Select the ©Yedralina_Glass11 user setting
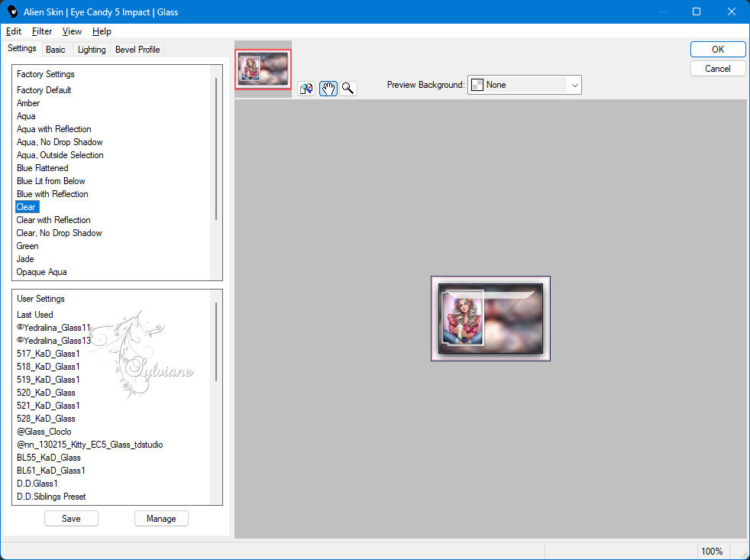750x560 pixels. coord(53,328)
